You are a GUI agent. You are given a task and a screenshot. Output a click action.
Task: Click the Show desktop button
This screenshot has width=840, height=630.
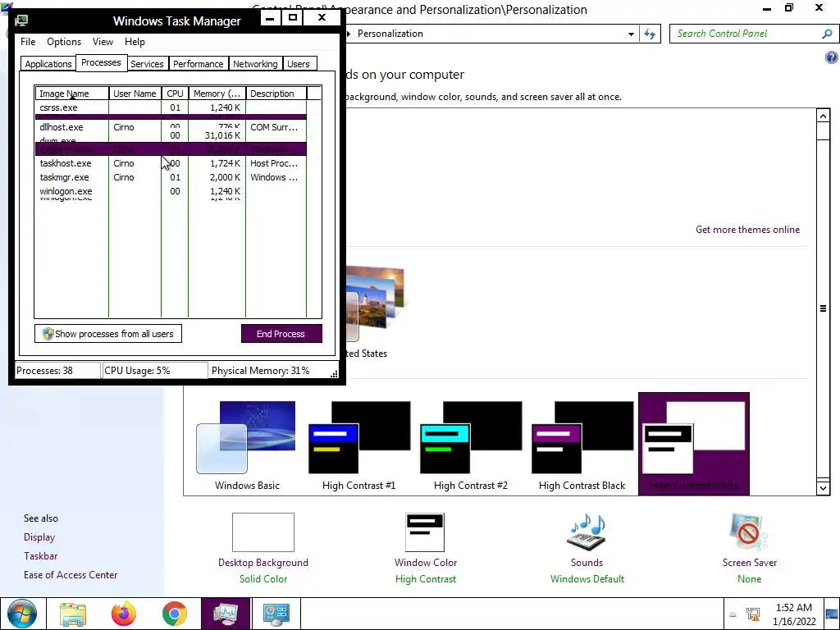point(832,614)
